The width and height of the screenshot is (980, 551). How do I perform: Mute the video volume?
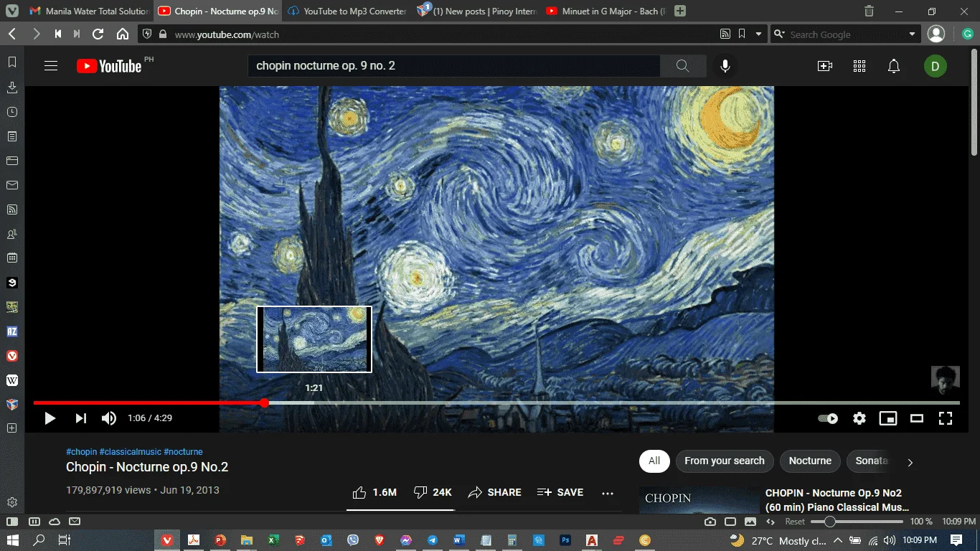point(109,418)
